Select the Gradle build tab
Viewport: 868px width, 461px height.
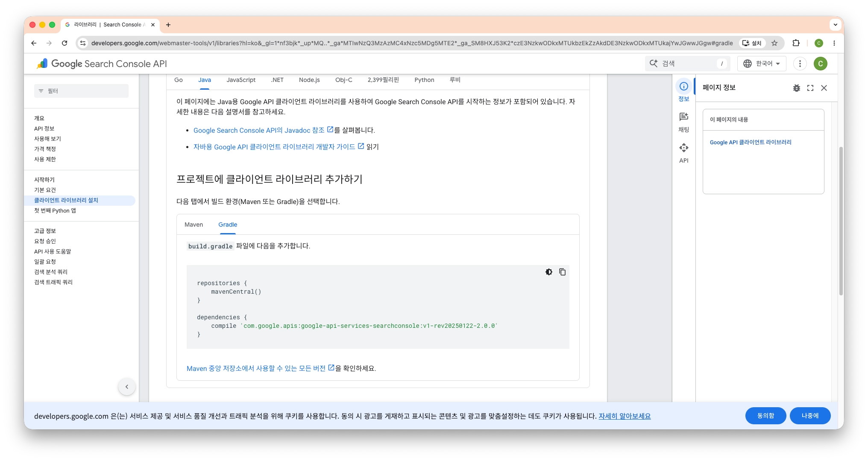pos(228,225)
